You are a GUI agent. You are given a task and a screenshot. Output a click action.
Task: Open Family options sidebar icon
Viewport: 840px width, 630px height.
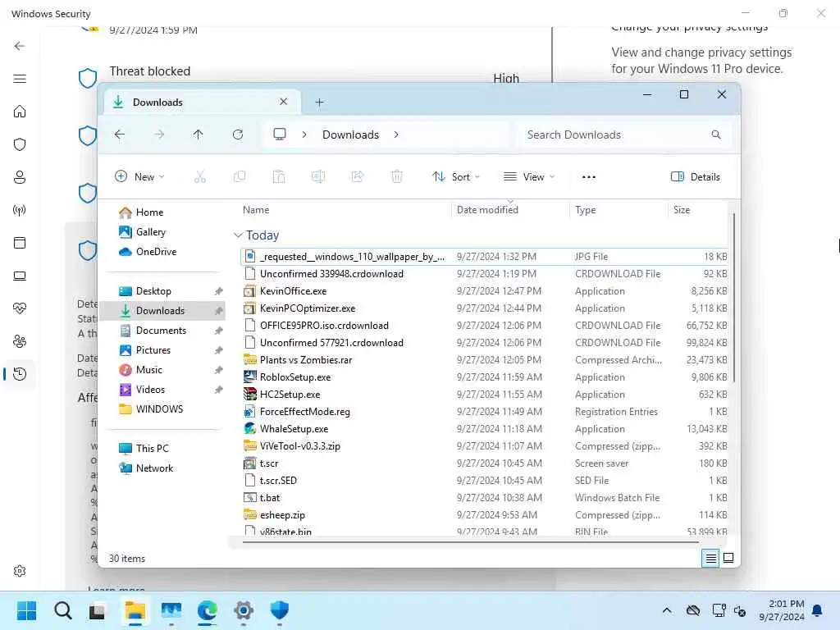20,341
